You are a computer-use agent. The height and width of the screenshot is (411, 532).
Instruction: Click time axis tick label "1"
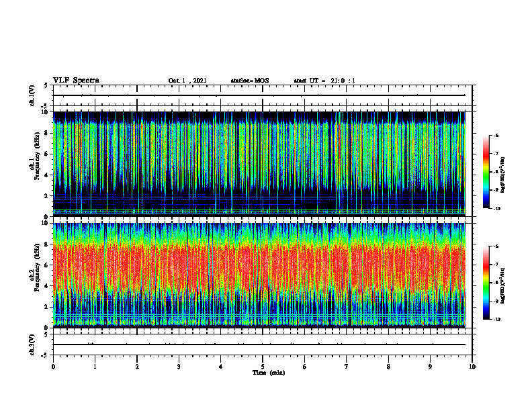[x=95, y=367]
